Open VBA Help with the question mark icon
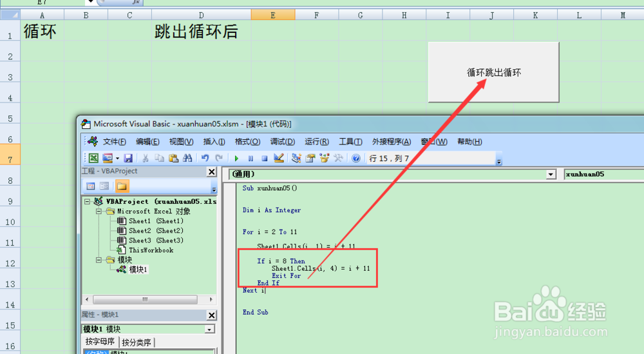The width and height of the screenshot is (644, 354). tap(356, 158)
